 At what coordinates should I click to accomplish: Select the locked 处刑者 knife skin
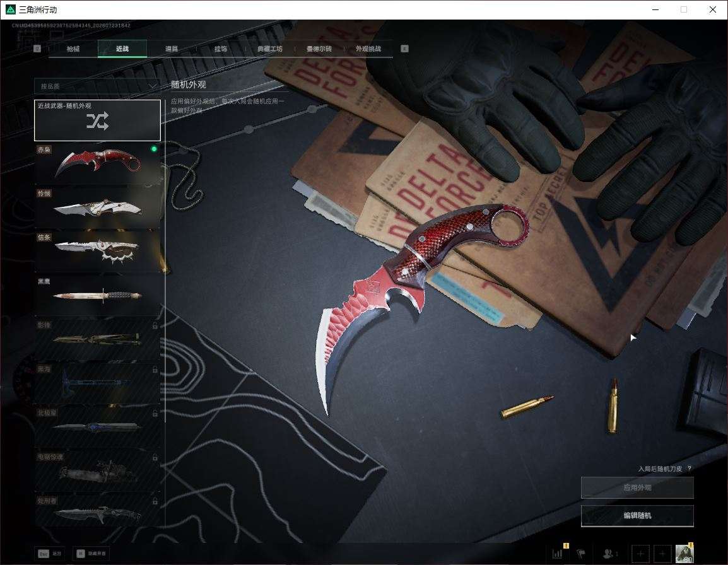[98, 511]
